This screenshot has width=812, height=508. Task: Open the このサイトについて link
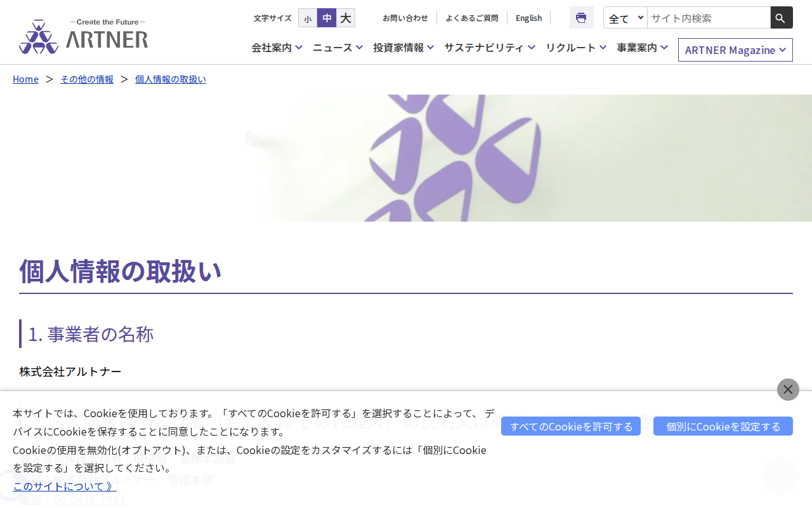click(65, 486)
